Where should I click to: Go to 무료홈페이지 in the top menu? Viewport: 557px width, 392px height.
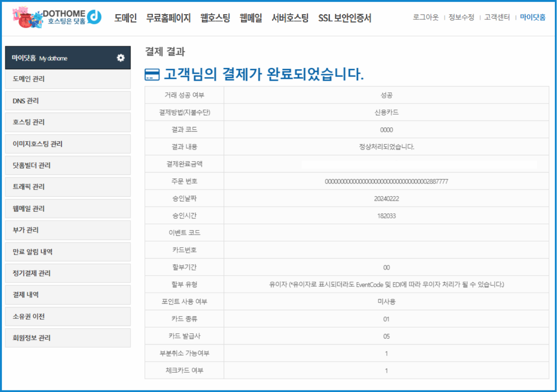tap(168, 18)
